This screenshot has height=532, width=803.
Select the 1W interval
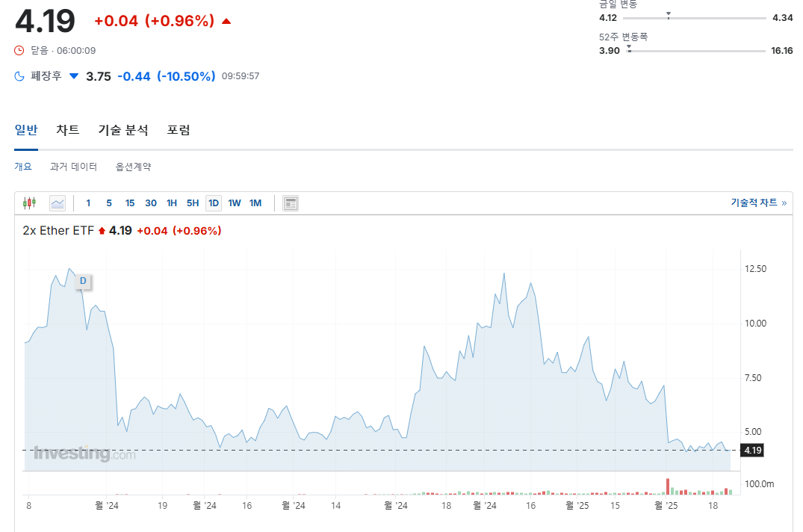pyautogui.click(x=235, y=203)
